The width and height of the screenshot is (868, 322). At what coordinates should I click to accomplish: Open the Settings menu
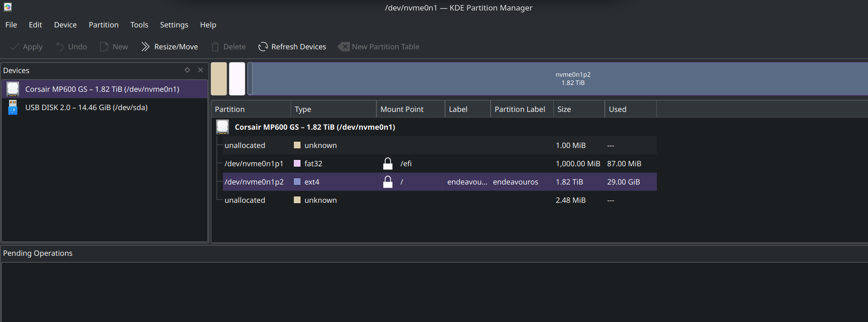174,25
